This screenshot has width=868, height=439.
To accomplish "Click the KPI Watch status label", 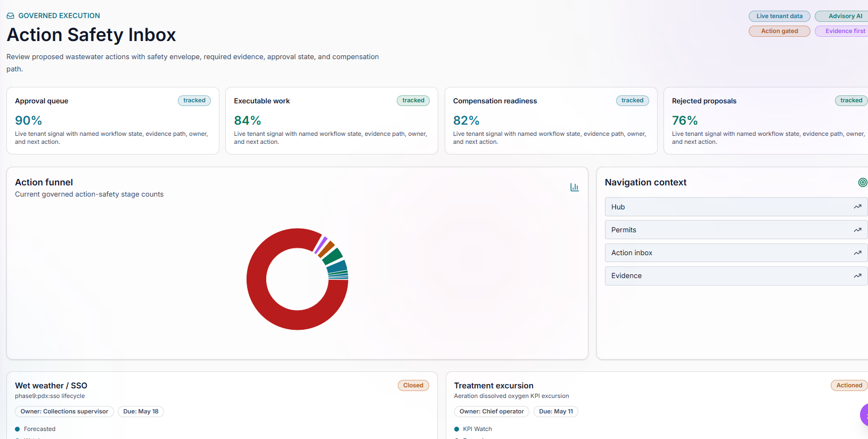I will click(x=477, y=429).
